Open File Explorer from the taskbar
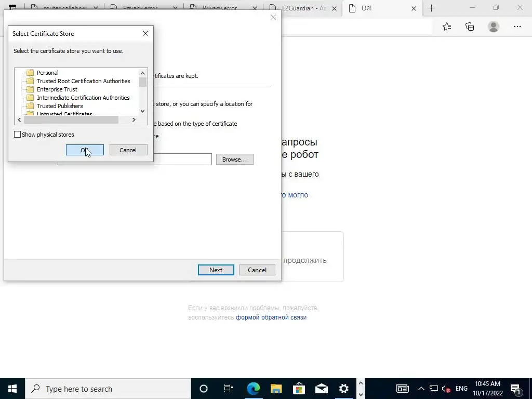The image size is (532, 399). tap(276, 389)
